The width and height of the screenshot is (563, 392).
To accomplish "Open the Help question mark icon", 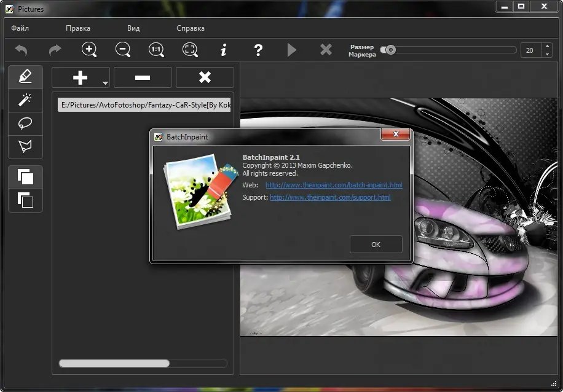I will [258, 50].
